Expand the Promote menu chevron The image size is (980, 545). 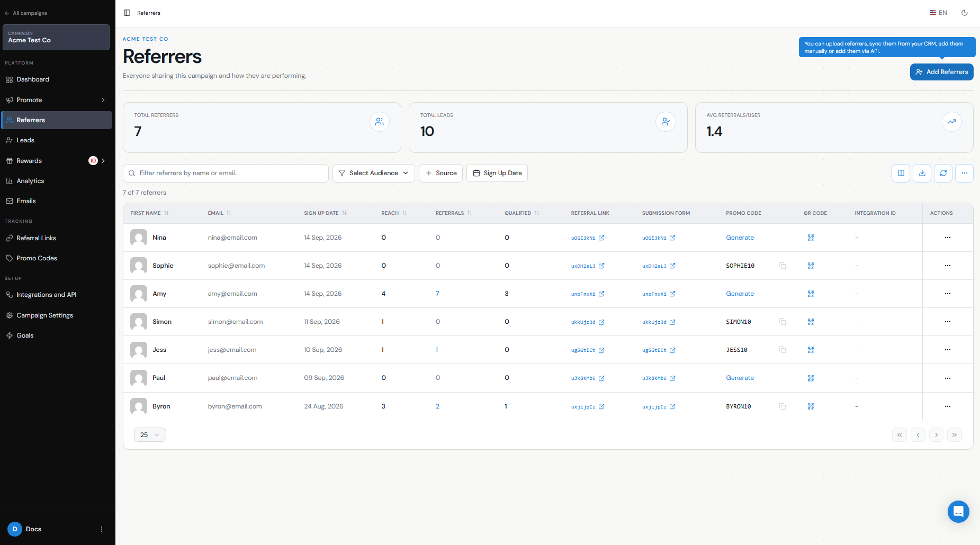click(103, 100)
